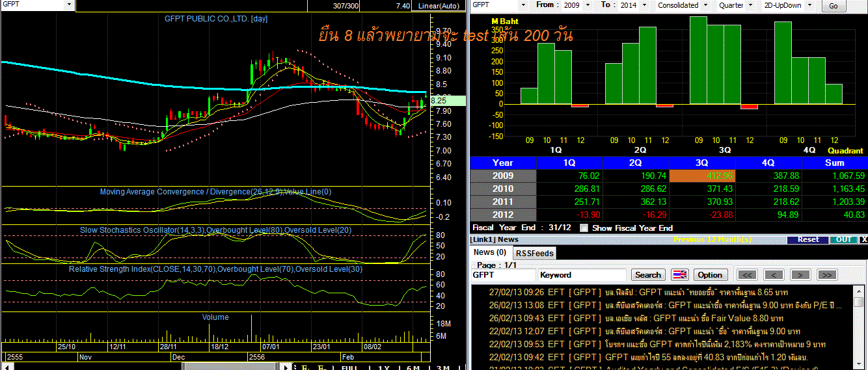Go to last news page with >> icon

[x=826, y=275]
